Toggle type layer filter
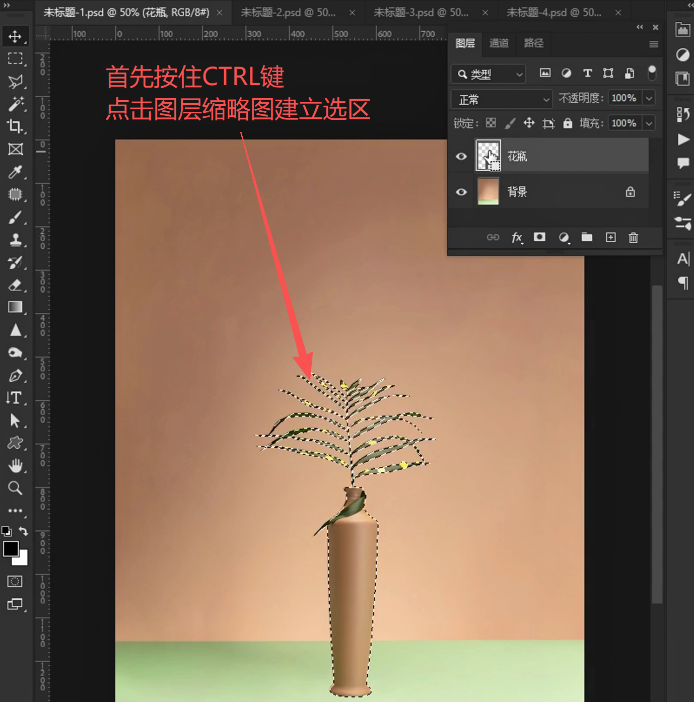Screen dimensions: 694x702 point(587,73)
